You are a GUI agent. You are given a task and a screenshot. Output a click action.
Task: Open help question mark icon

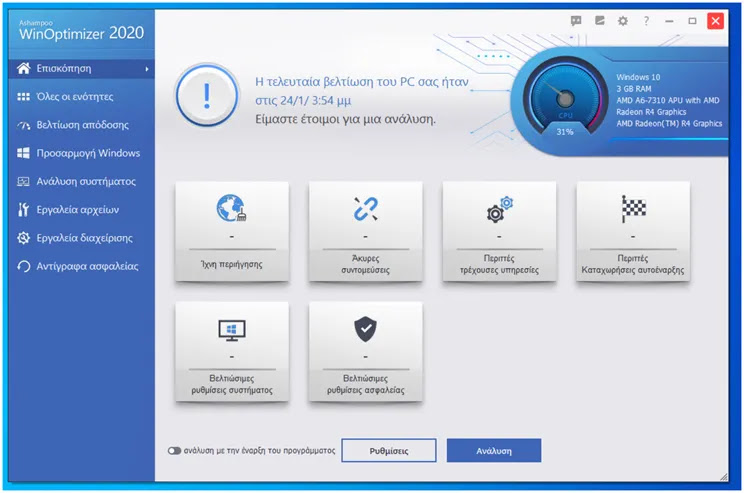(x=646, y=21)
